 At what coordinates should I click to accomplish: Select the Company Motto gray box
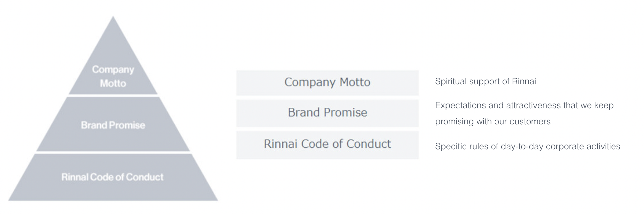click(327, 83)
